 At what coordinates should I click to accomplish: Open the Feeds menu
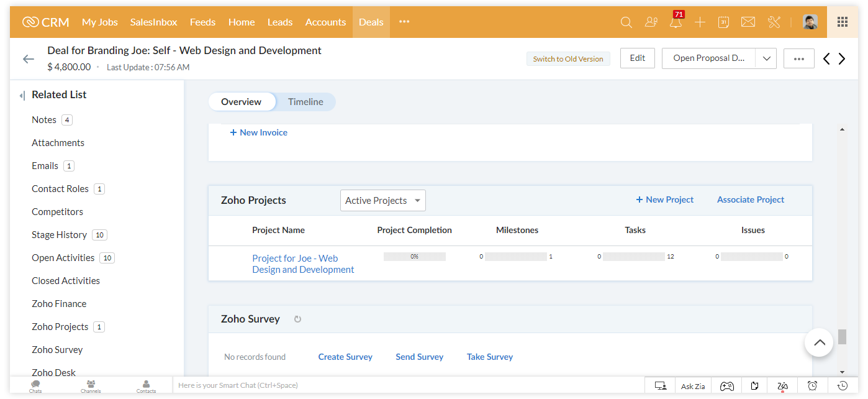202,22
